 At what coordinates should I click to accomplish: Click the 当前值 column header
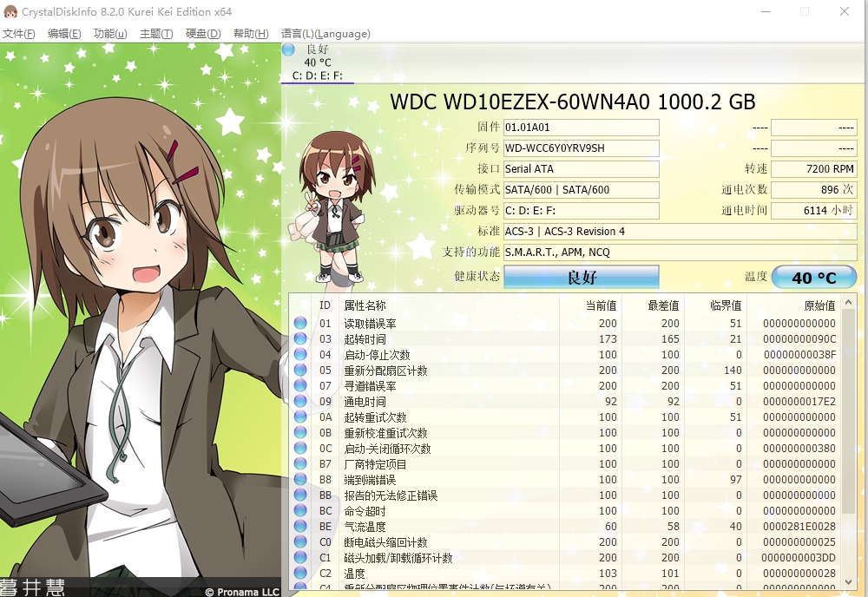tap(590, 305)
